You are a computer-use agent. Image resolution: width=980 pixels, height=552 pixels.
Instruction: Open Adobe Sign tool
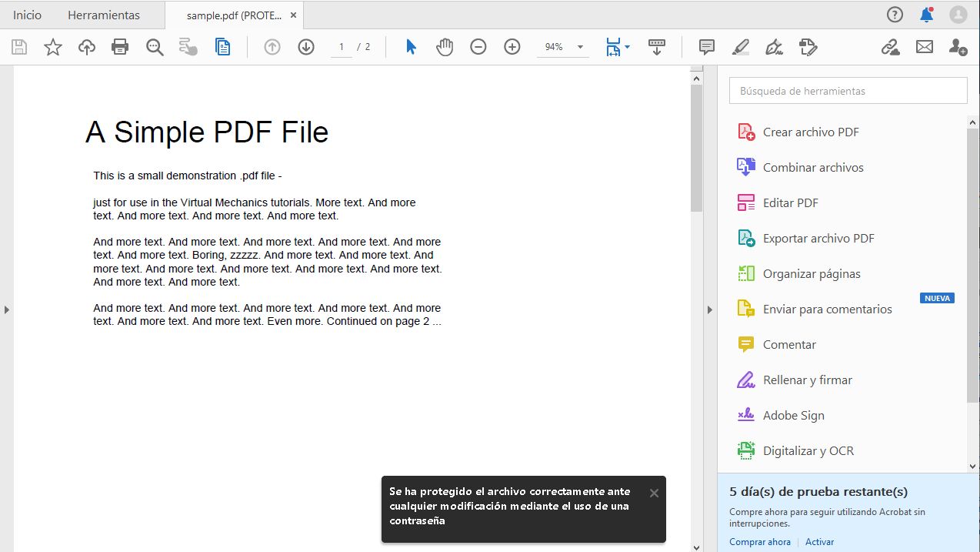pos(793,415)
